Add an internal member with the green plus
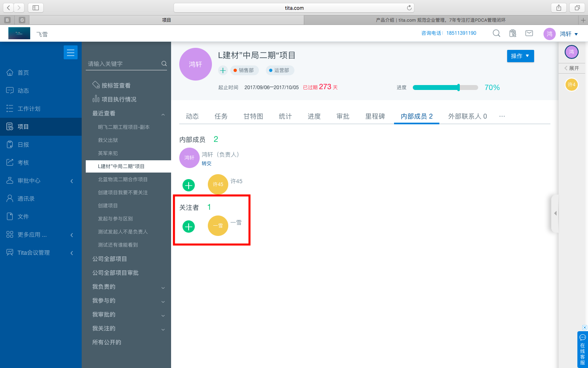The width and height of the screenshot is (588, 368). click(x=189, y=185)
